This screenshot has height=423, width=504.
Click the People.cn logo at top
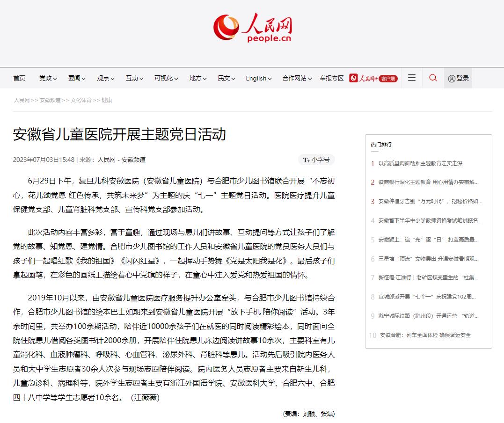pos(252,28)
